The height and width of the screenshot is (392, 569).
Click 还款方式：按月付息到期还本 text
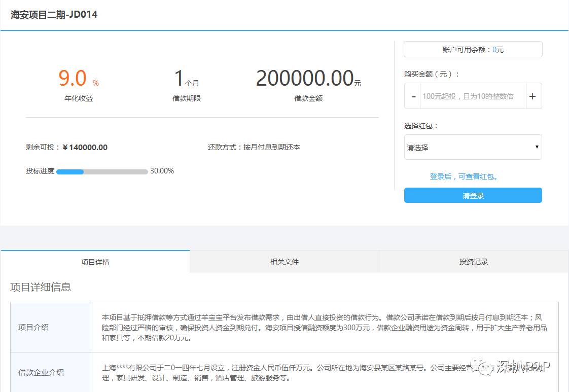pos(254,147)
